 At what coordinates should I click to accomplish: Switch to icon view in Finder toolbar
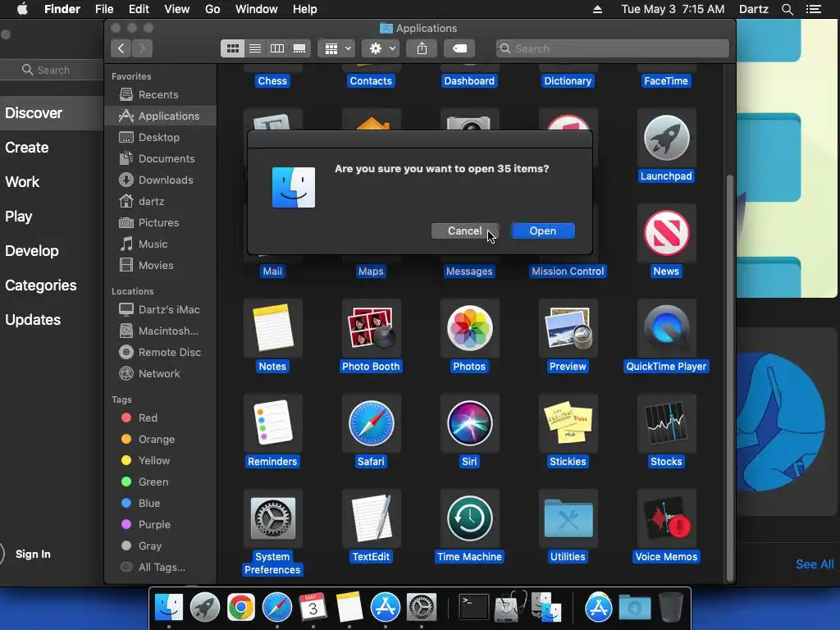point(232,48)
